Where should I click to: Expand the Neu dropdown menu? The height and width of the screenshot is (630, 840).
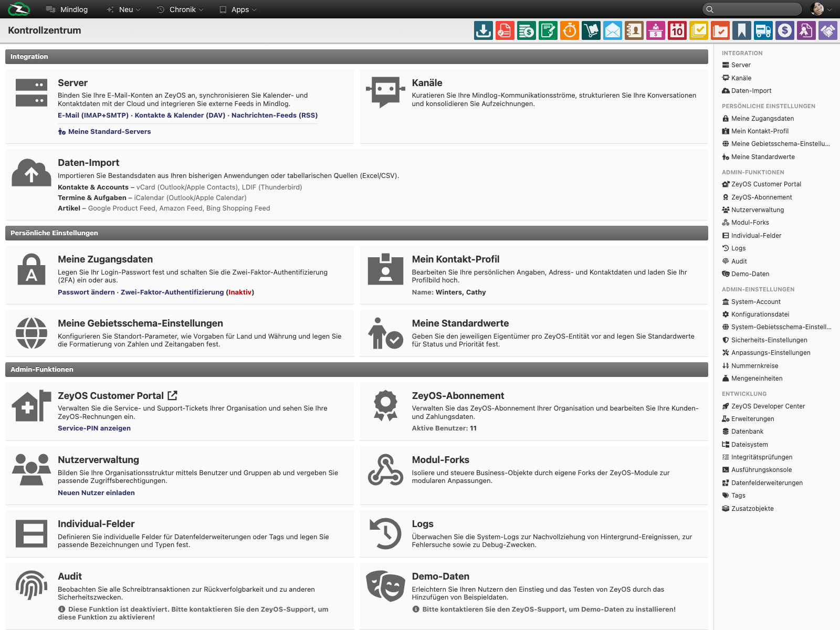[x=124, y=9]
